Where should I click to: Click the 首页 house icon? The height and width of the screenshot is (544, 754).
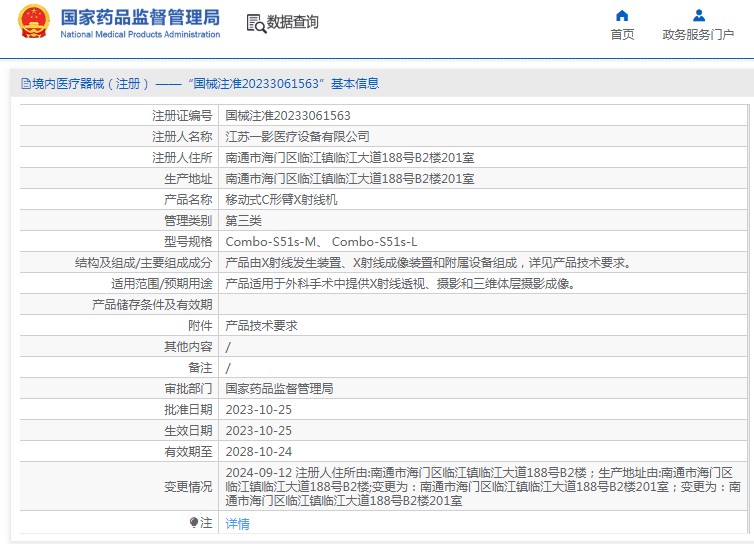622,15
